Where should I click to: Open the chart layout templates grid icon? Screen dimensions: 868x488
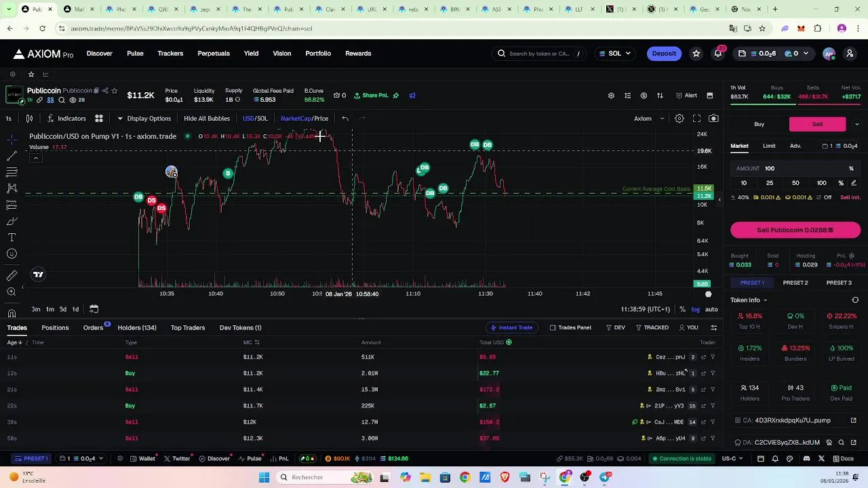[98, 119]
